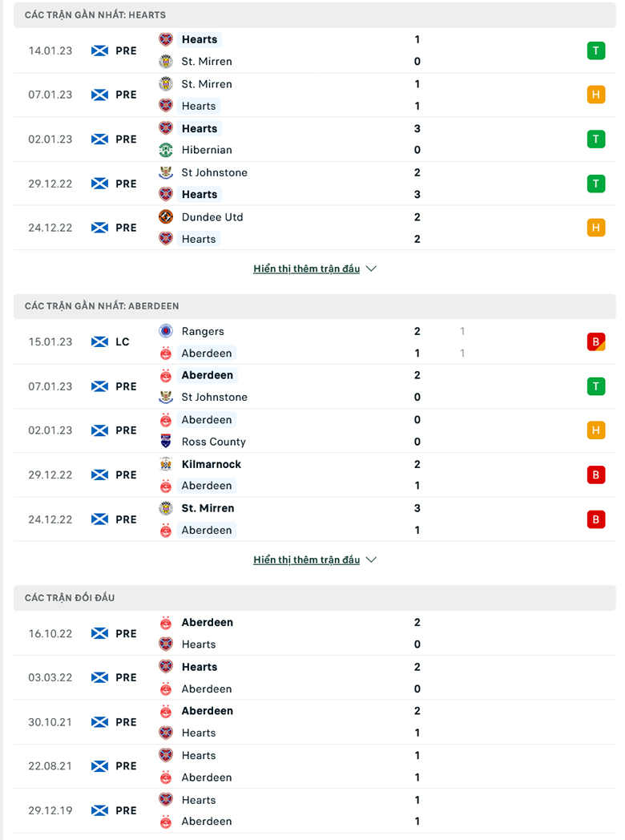Select the Dundee Utd club crest
This screenshot has height=840, width=625.
point(166,216)
